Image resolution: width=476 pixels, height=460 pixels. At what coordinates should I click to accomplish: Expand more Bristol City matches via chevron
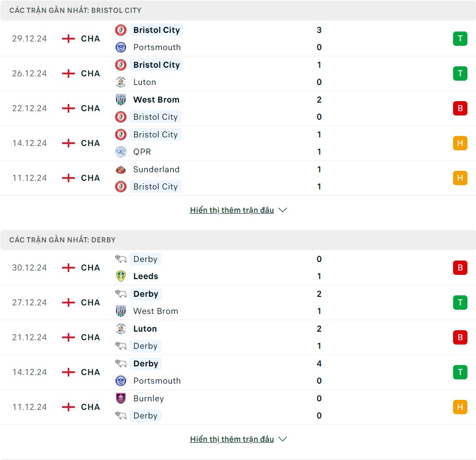coord(283,210)
